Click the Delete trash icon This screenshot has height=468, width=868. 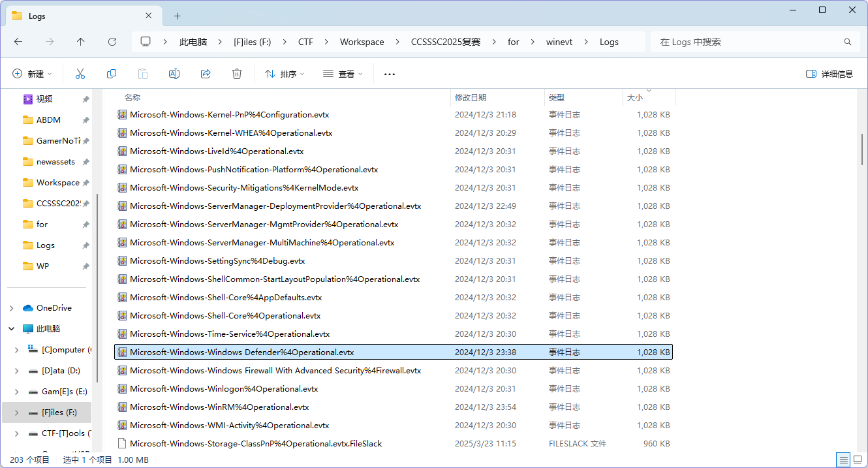coord(237,74)
